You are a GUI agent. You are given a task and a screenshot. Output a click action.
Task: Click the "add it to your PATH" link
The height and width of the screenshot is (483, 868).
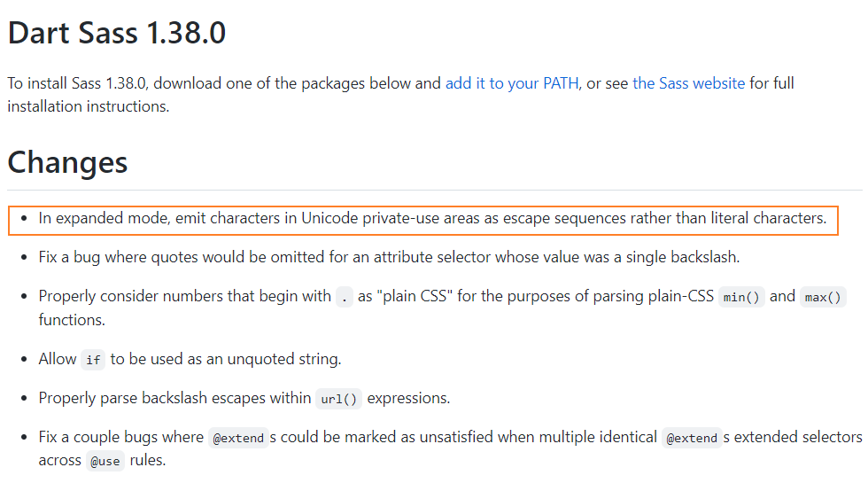[512, 83]
